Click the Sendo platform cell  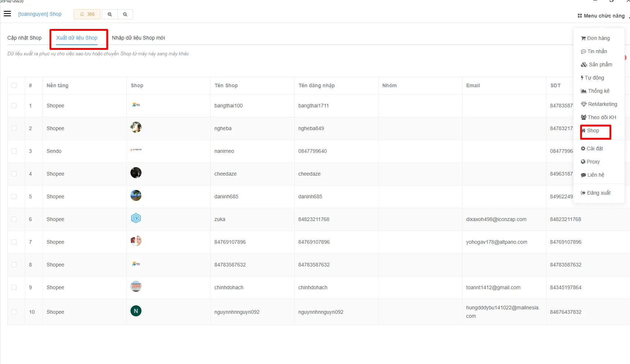tap(54, 151)
